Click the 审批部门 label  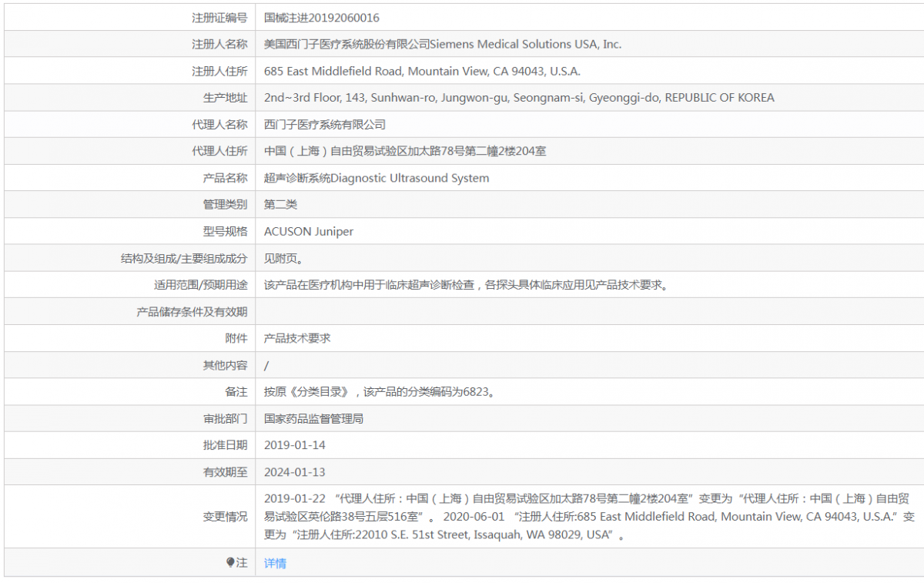click(x=225, y=418)
